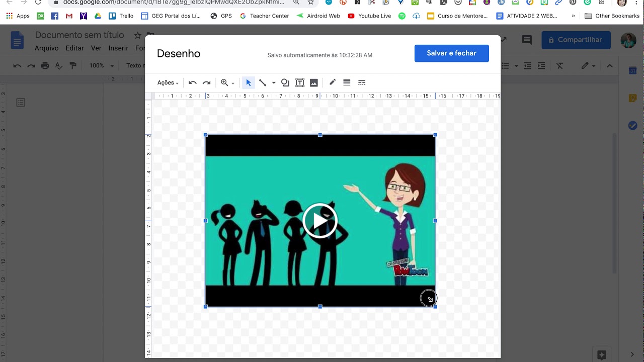Click the Image insert tool
Viewport: 644px width, 362px height.
point(314,82)
